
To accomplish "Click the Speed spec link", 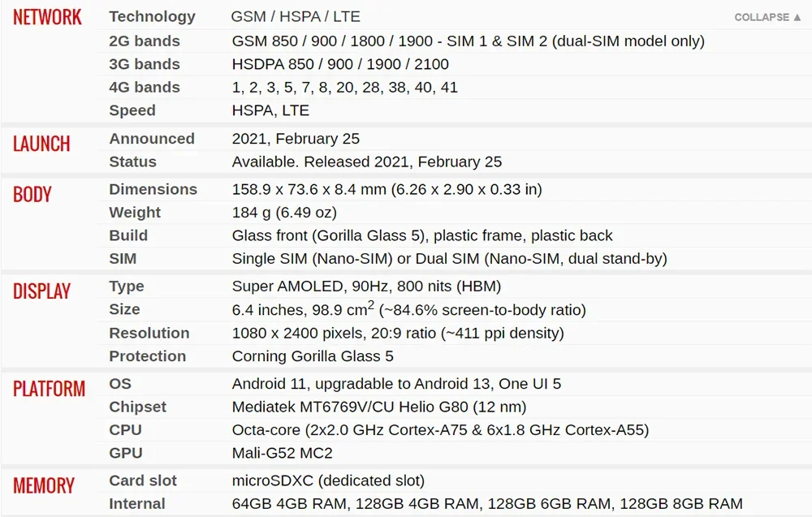I will pos(132,110).
